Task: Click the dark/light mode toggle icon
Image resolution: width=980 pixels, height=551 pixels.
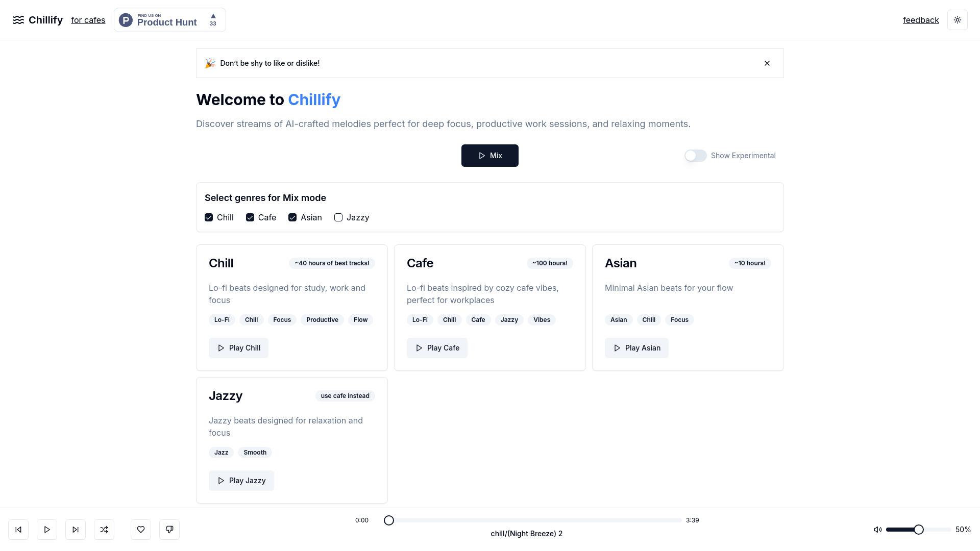Action: (959, 19)
